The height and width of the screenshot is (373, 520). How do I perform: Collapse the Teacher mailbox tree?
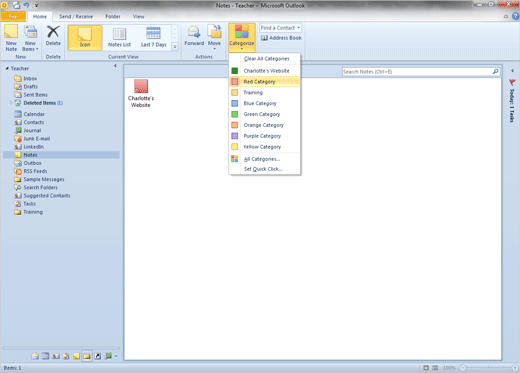coord(7,68)
